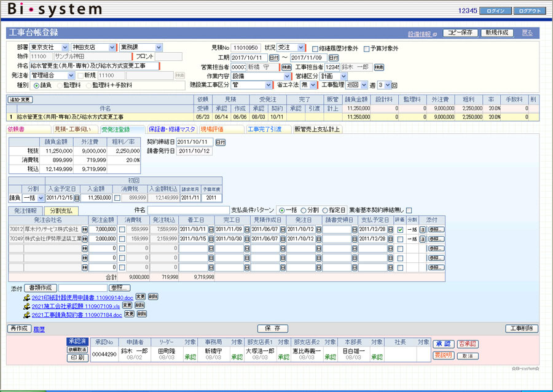Open 日付 picker for 契約締結日

coord(221,142)
